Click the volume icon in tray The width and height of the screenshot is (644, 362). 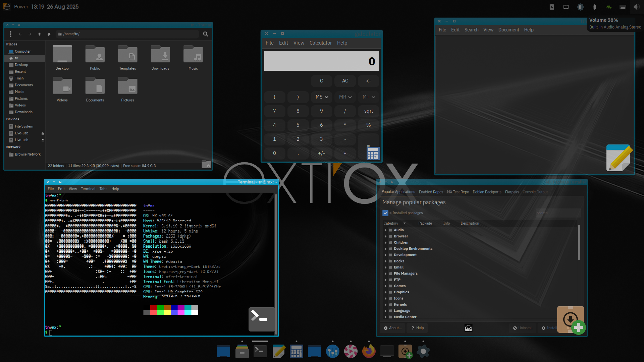(x=637, y=7)
